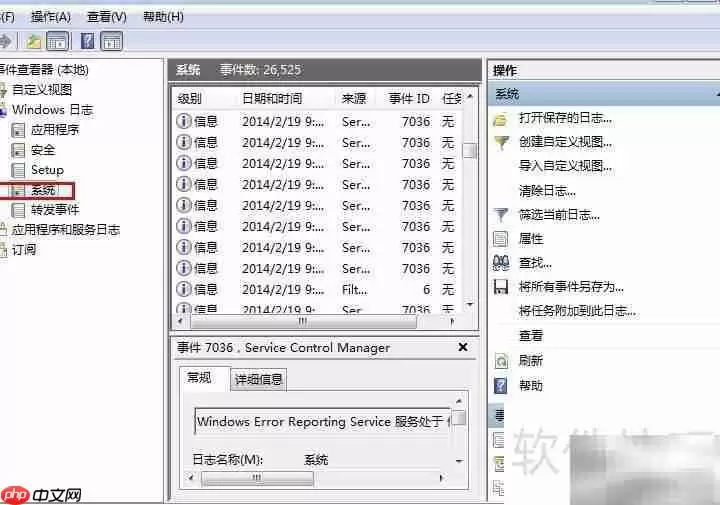Click the event list horizontal scrollbar thumb

point(303,322)
